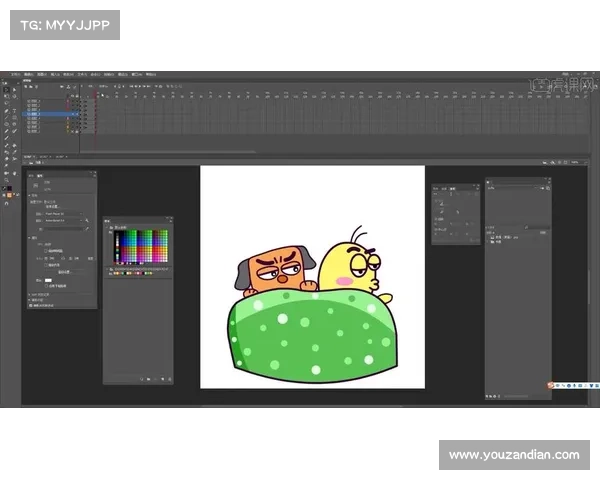Click the wrench icon beside ActionScript dropdown
The height and width of the screenshot is (480, 600).
[87, 220]
